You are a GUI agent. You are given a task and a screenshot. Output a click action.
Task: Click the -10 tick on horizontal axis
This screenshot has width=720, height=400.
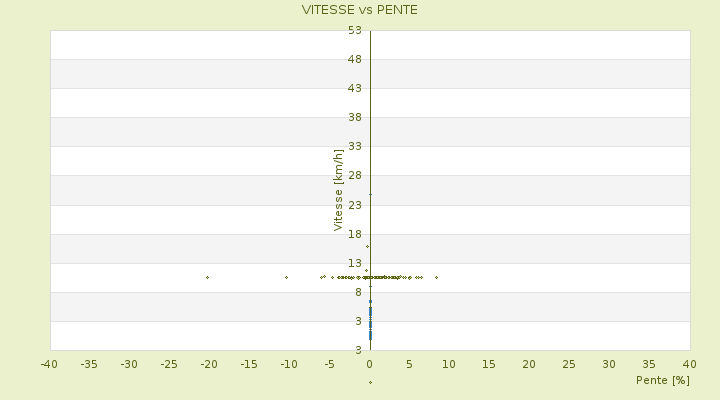click(289, 364)
